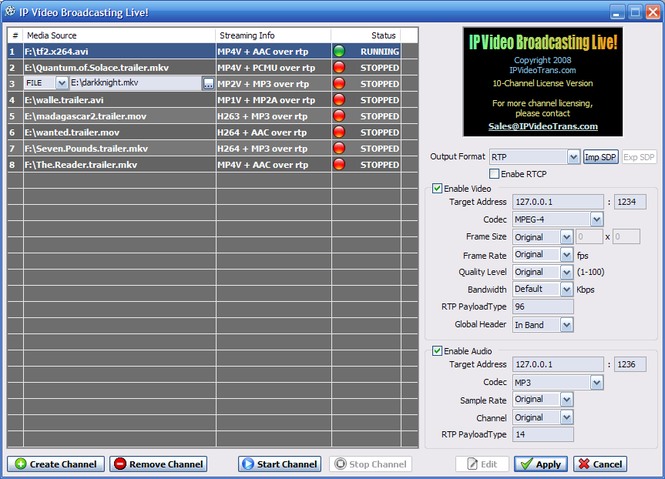This screenshot has height=479, width=665.
Task: Expand the Frame Rate dropdown
Action: pos(567,255)
